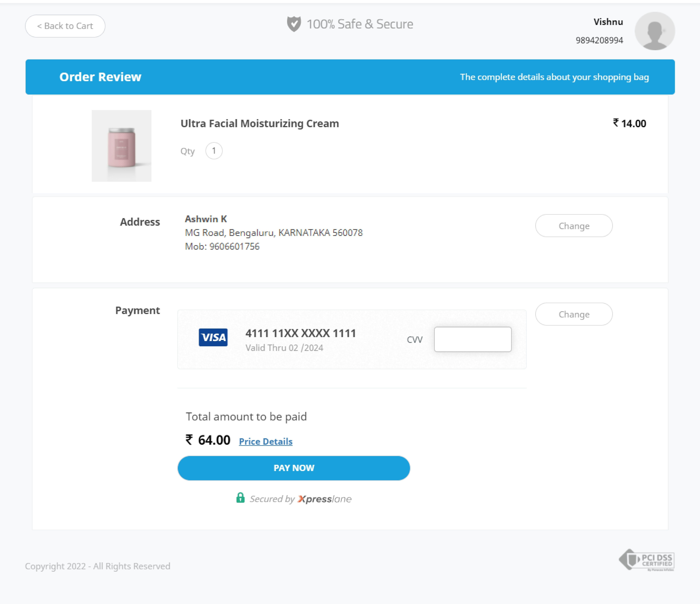
Task: Click the ₹ 64.00 total amount
Action: point(208,440)
